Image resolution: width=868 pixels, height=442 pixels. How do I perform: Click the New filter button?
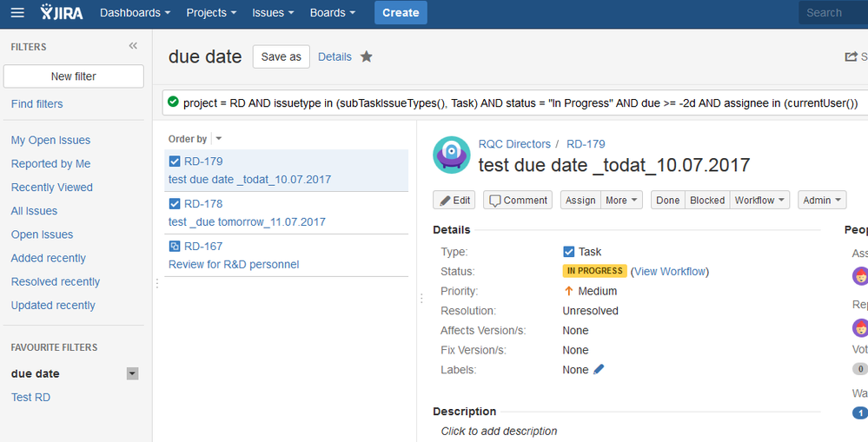point(74,76)
